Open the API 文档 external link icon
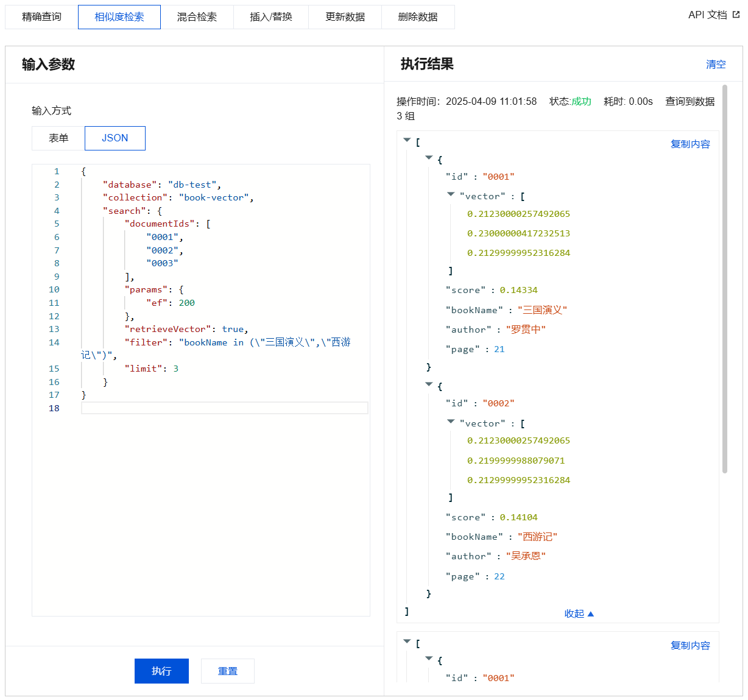Image resolution: width=748 pixels, height=700 pixels. [x=736, y=15]
